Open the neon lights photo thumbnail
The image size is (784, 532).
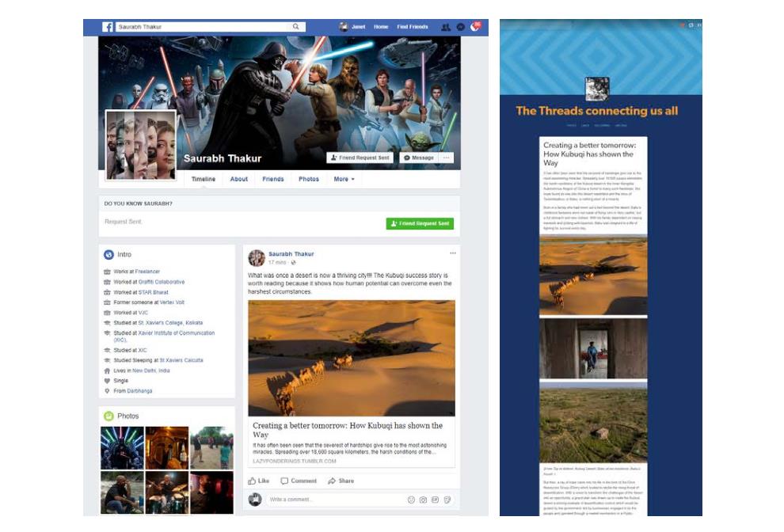click(x=122, y=448)
